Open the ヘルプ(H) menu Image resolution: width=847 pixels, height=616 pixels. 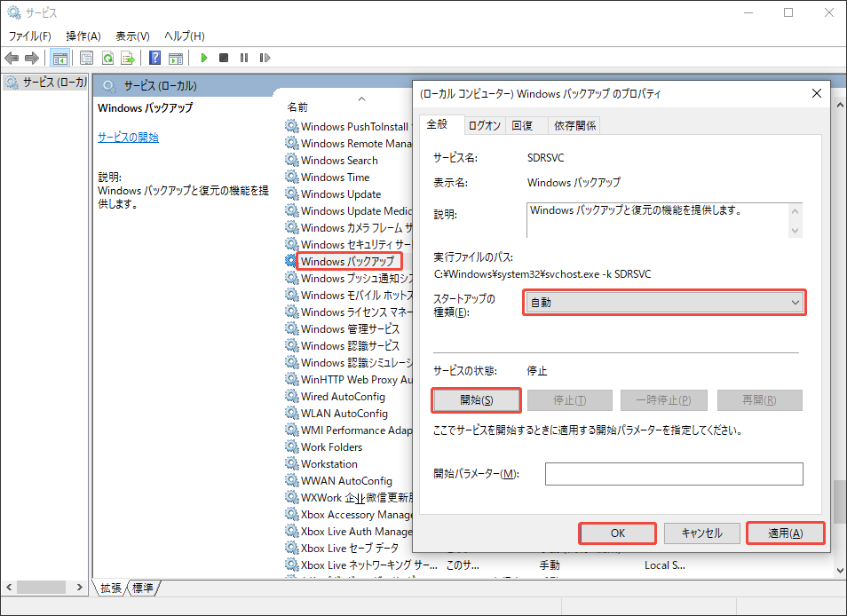click(x=184, y=36)
